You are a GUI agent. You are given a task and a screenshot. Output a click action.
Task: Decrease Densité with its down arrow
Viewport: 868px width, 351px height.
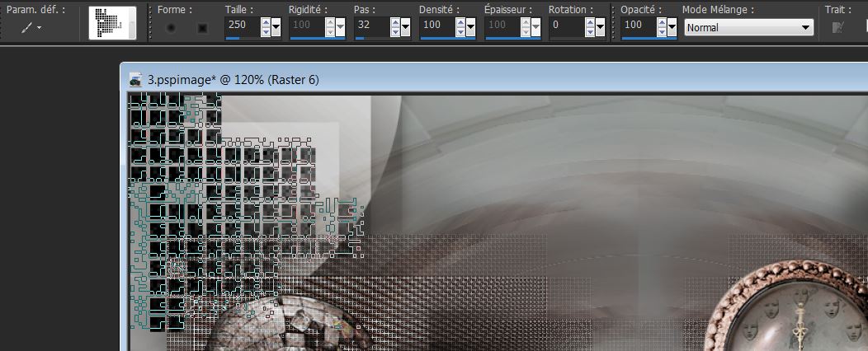(x=460, y=31)
